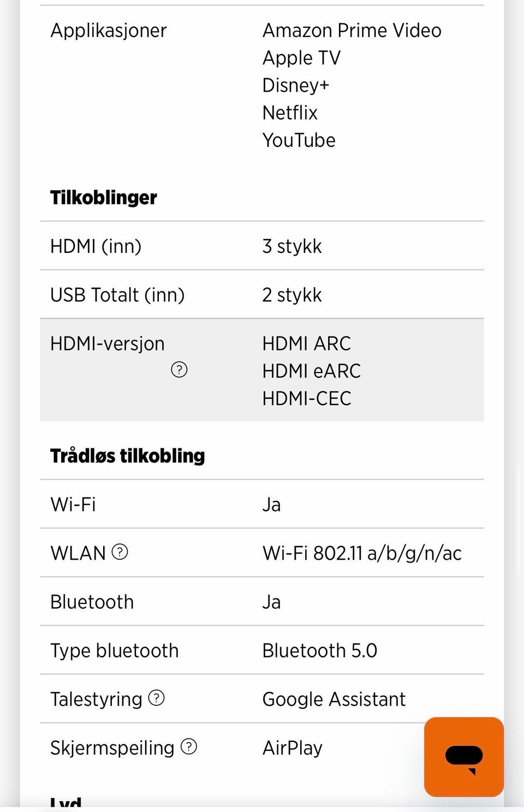Click the Bluetooth 5.0 value
This screenshot has width=524, height=812.
click(320, 650)
